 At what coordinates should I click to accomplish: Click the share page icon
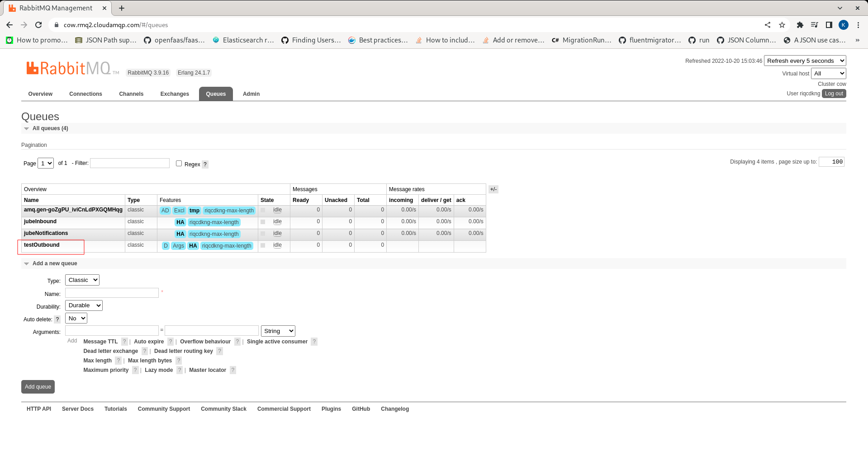click(768, 25)
